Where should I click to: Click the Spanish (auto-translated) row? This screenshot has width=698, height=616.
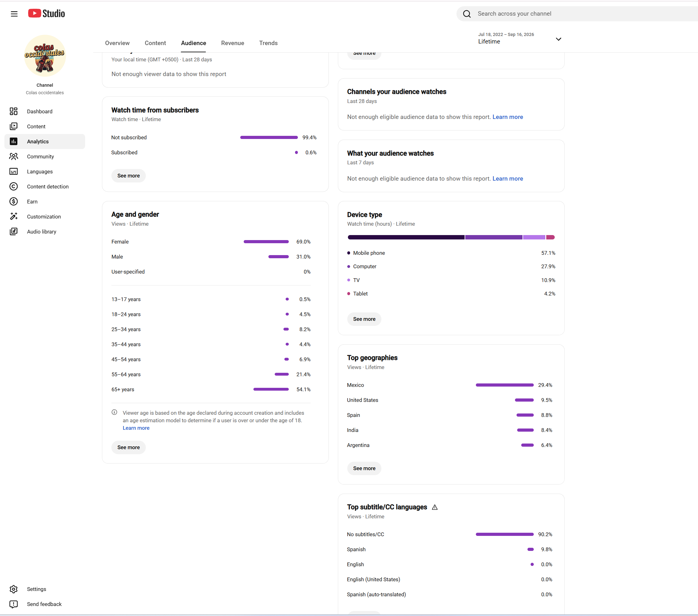(x=449, y=594)
